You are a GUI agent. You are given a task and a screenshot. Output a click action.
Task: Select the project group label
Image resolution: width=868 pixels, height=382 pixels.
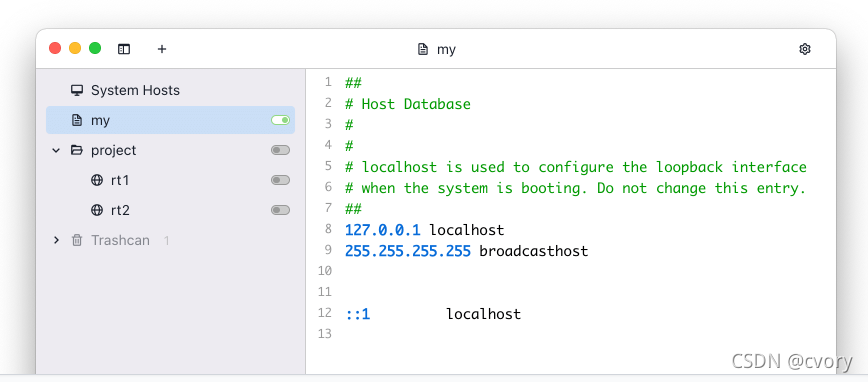[x=113, y=151]
